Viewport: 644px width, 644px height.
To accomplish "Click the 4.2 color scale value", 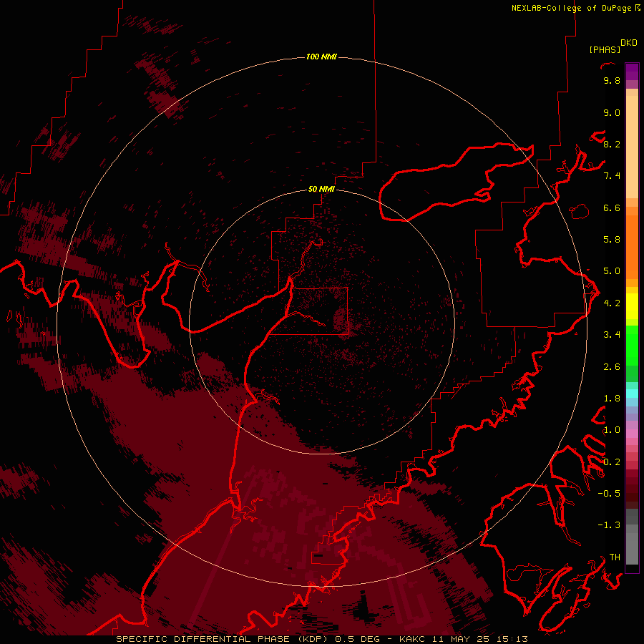I will 612,303.
